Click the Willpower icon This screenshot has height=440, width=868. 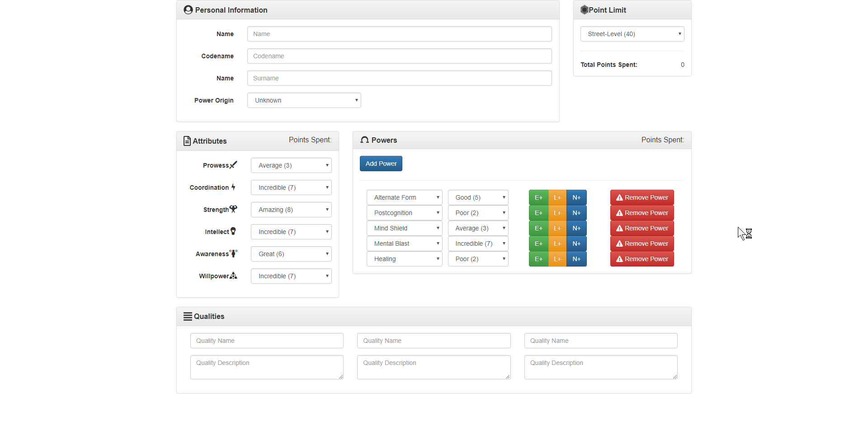233,276
